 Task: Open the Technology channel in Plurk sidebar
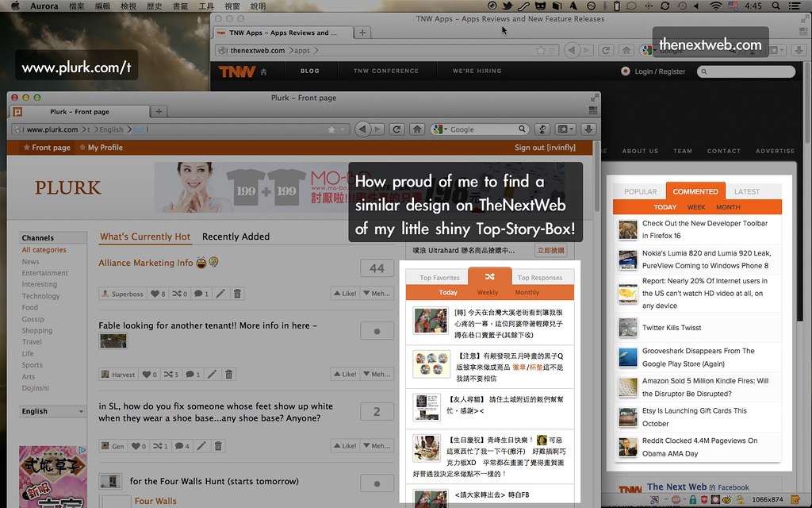[x=41, y=295]
